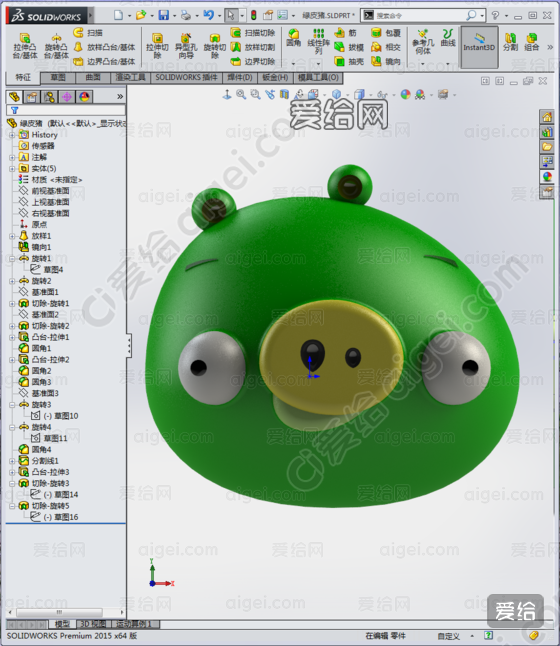Choose the 放样凸台/基体 loft boss tool
Screen dimensions: 560x646
pos(104,47)
